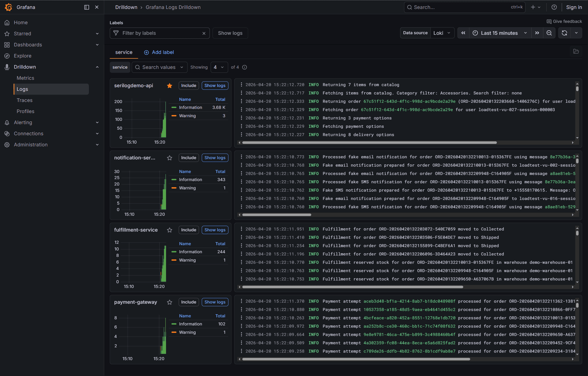Star the payment-gateway service
588x376 pixels.
(170, 302)
